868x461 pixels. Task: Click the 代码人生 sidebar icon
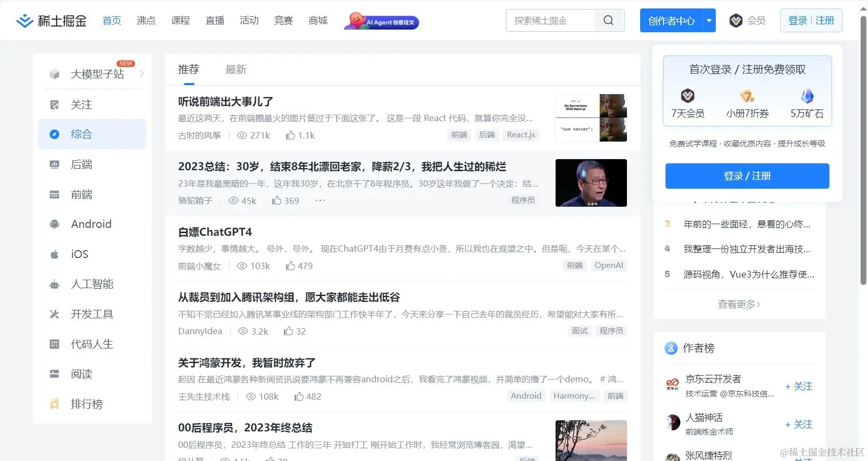(x=54, y=344)
